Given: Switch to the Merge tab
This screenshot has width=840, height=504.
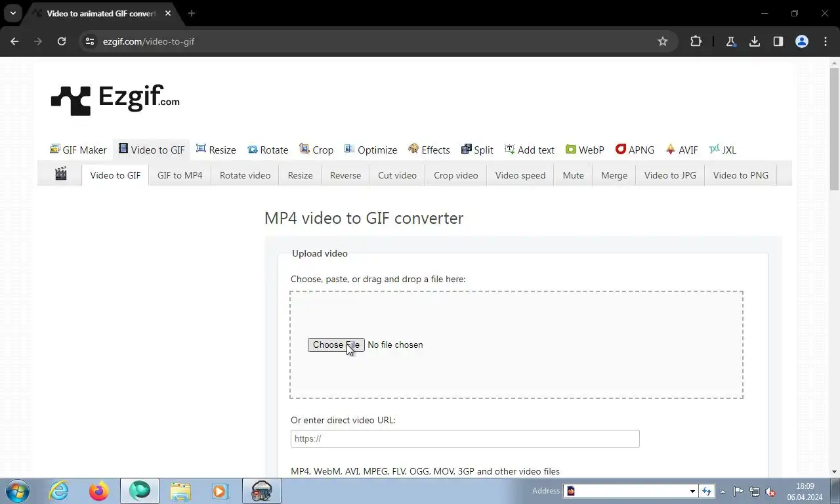Looking at the screenshot, I should pyautogui.click(x=614, y=175).
